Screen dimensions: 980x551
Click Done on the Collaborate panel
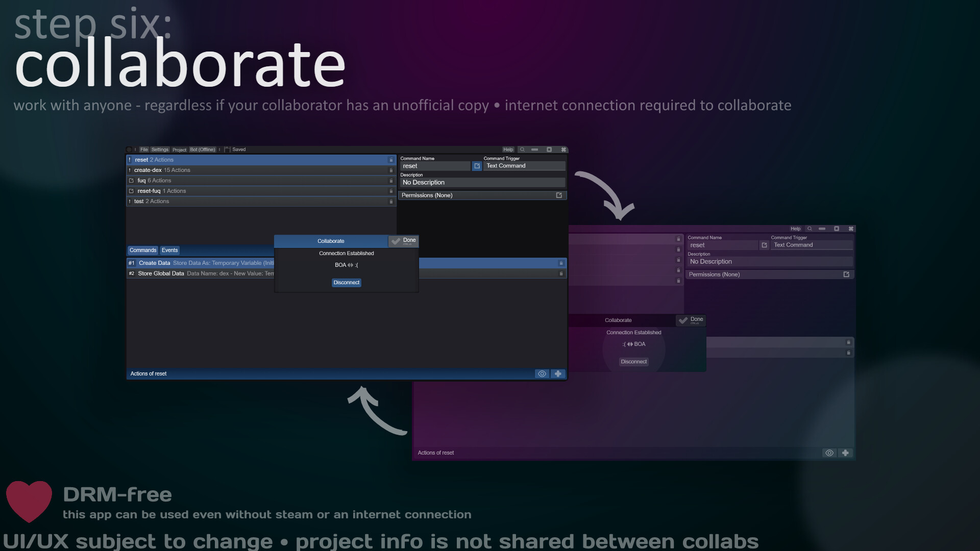404,240
